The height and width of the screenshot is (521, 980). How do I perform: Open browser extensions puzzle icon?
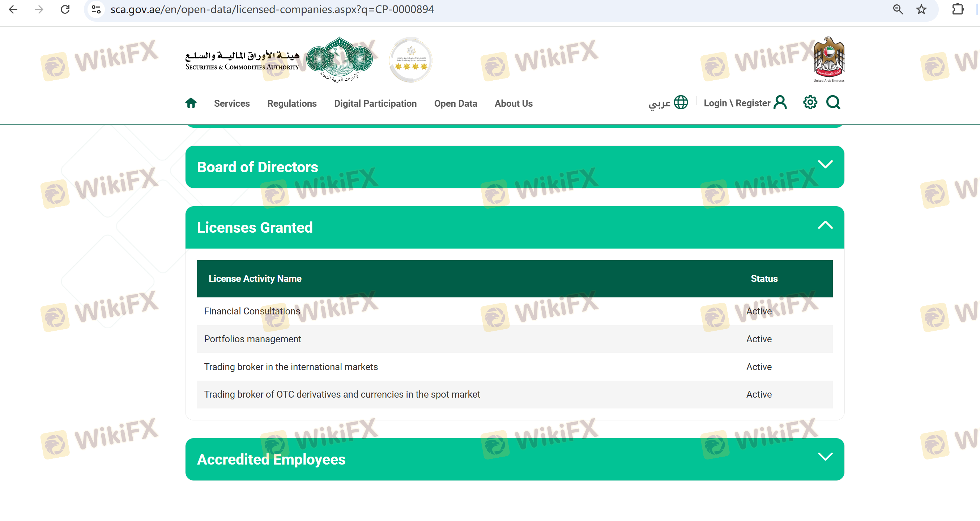click(958, 9)
